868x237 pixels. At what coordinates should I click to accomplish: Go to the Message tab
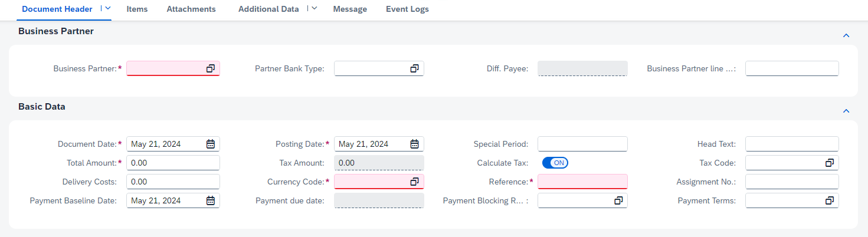point(350,9)
